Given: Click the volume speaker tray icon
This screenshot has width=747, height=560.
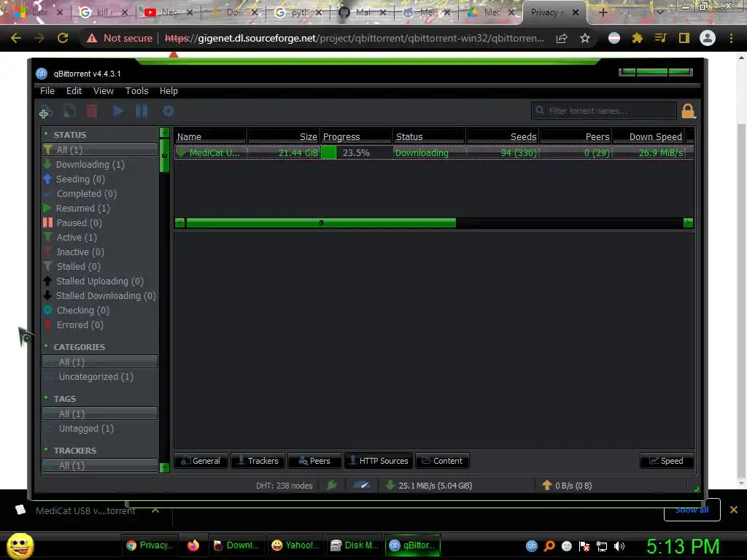Looking at the screenshot, I should tap(619, 546).
